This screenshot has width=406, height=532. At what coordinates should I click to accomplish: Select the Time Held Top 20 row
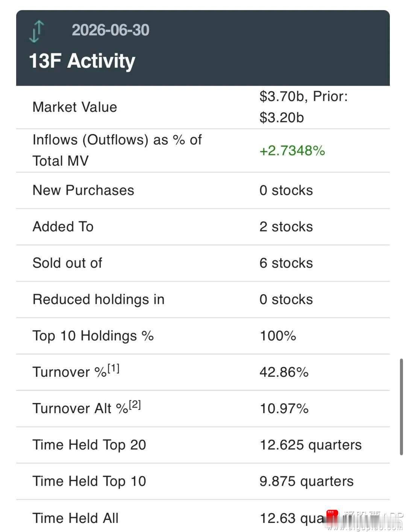coord(203,445)
